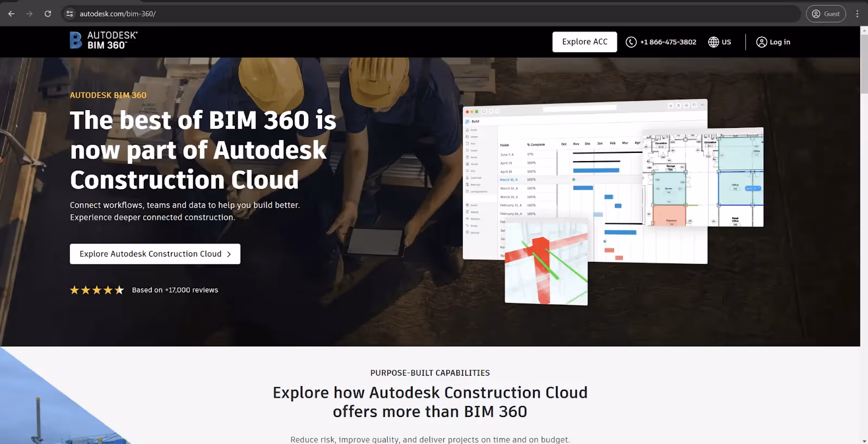
Task: Click the Autodesk BIM 360 logo
Action: pyautogui.click(x=104, y=41)
